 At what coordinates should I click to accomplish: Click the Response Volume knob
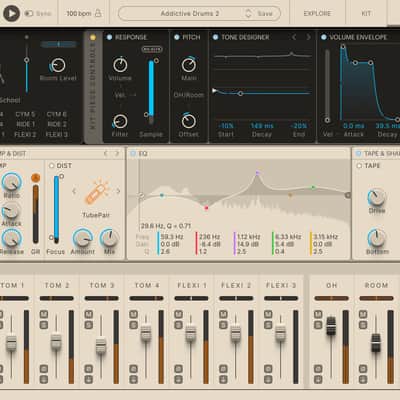click(120, 65)
